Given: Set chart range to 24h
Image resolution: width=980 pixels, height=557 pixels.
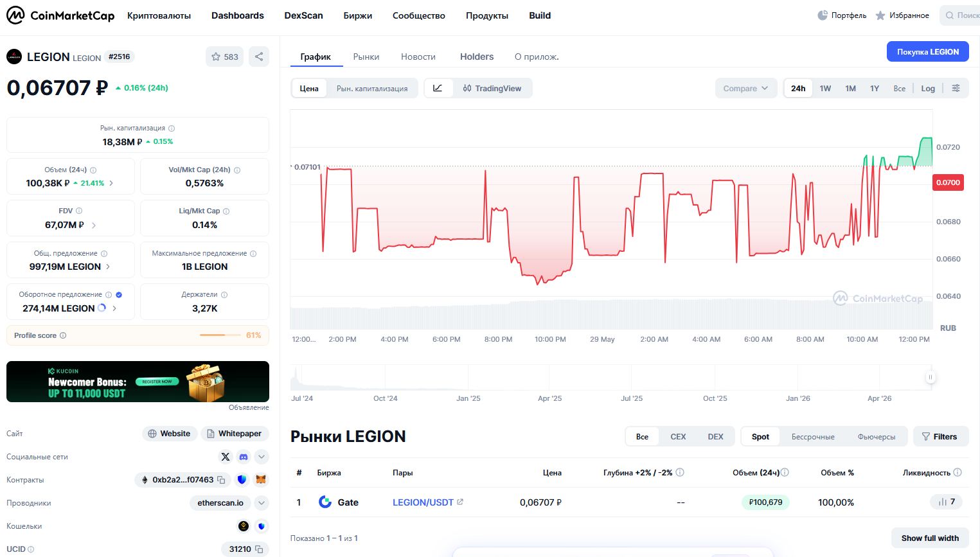Looking at the screenshot, I should click(798, 89).
